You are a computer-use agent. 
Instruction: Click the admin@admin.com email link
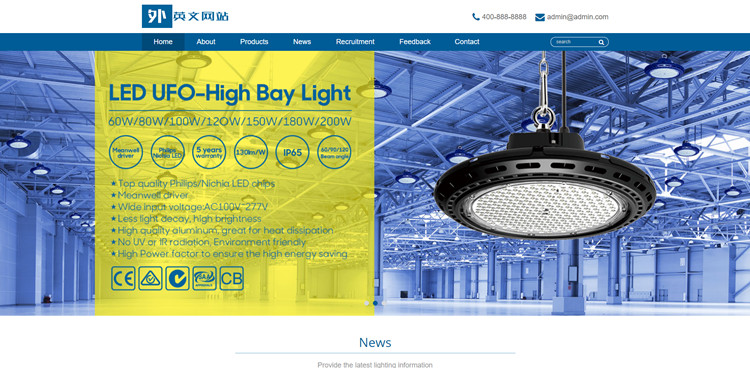[578, 17]
